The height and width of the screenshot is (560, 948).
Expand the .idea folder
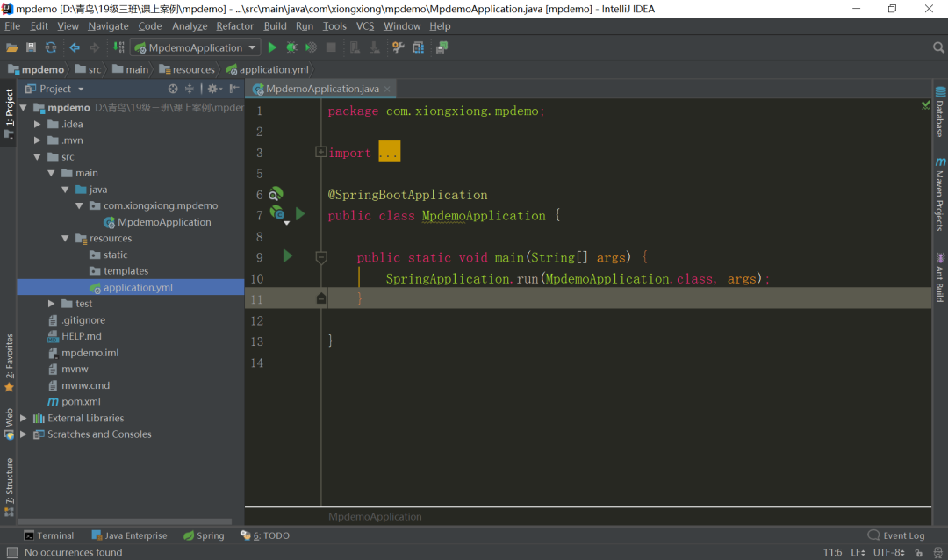point(38,124)
